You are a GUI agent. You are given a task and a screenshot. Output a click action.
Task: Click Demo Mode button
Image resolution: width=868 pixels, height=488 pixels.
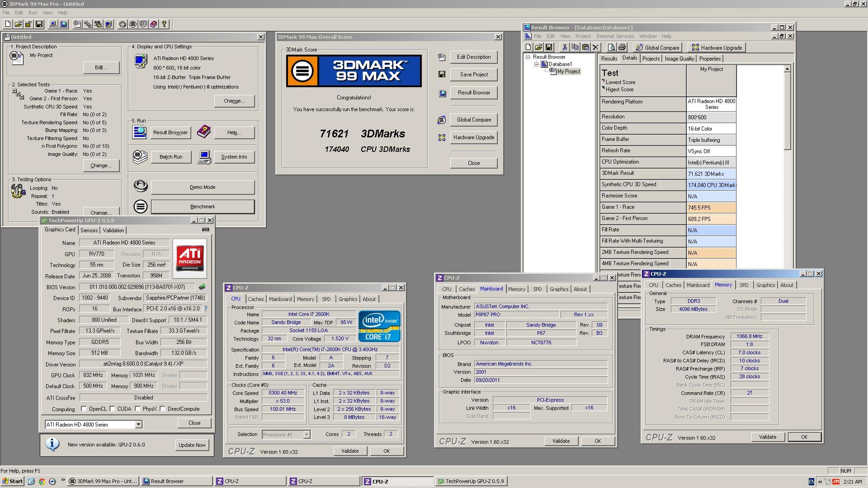tap(203, 187)
